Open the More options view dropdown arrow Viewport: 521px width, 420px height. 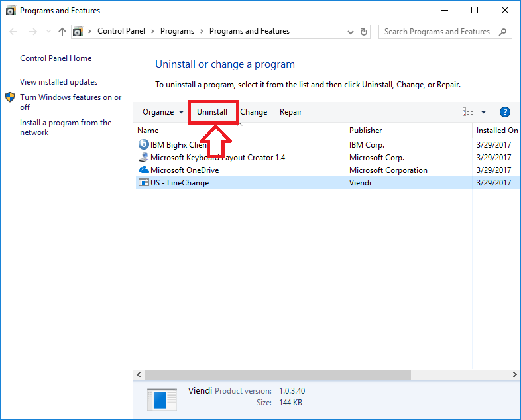pyautogui.click(x=483, y=112)
